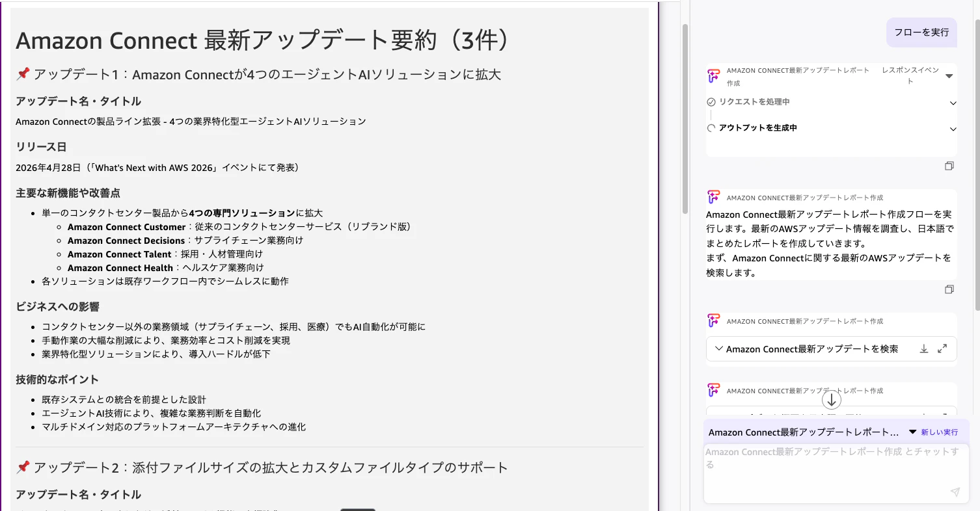Click bullet 単一のコンタクトセンター製品から4つの専門ソリューションに拡大

click(182, 213)
